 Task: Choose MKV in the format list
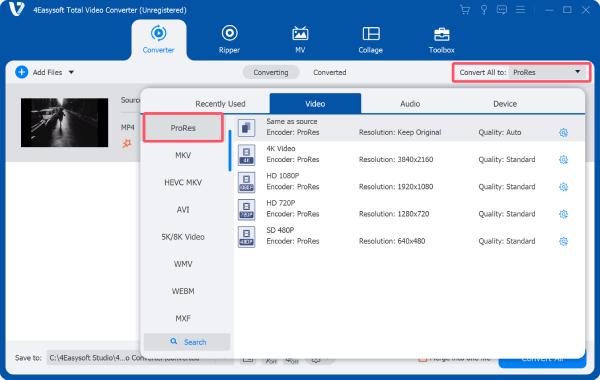(x=183, y=155)
